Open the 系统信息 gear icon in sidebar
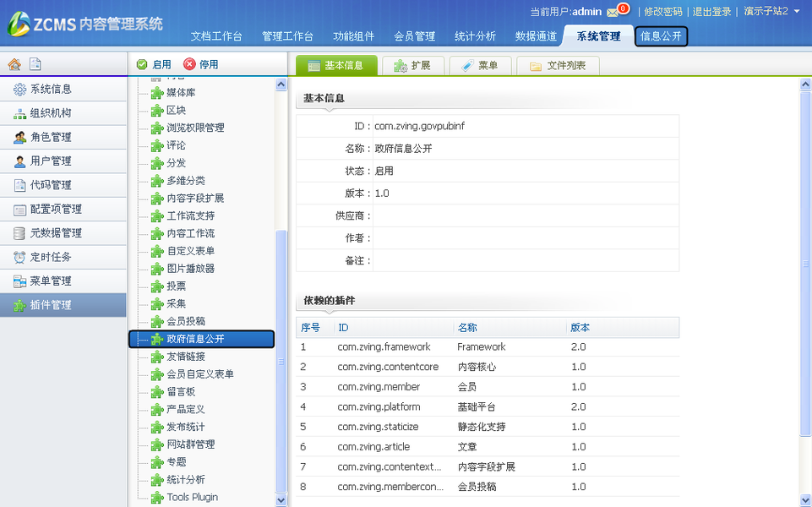812x507 pixels. tap(19, 89)
